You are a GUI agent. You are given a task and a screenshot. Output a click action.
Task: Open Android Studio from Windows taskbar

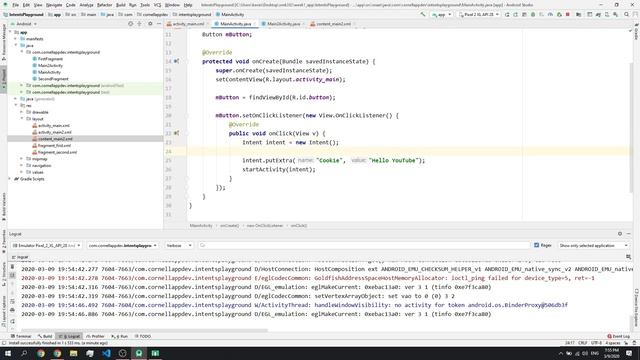[x=139, y=353]
